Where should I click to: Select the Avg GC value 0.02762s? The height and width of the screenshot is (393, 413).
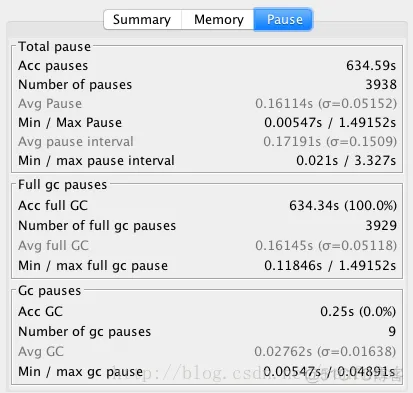tap(283, 351)
